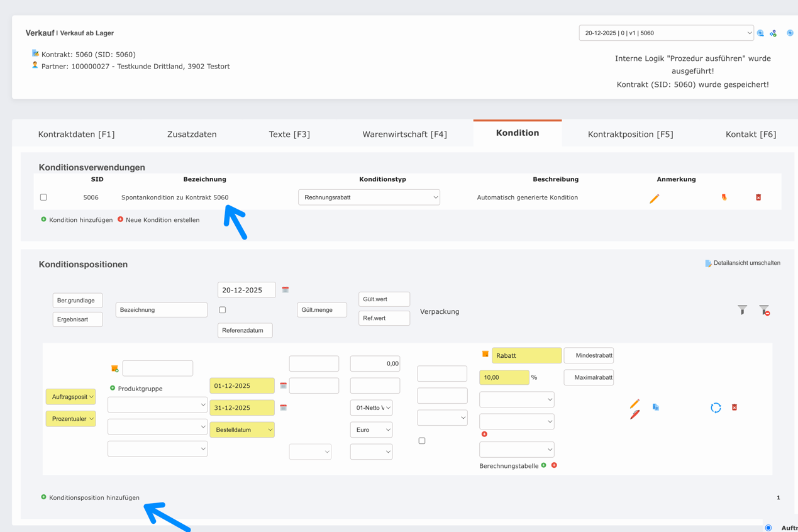Screen dimensions: 798x532
Task: Tick the checkbox for condition SID 5006
Action: (x=43, y=197)
